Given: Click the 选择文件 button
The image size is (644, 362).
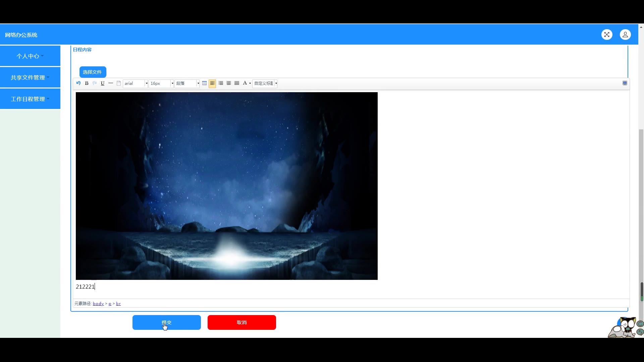Looking at the screenshot, I should 93,72.
